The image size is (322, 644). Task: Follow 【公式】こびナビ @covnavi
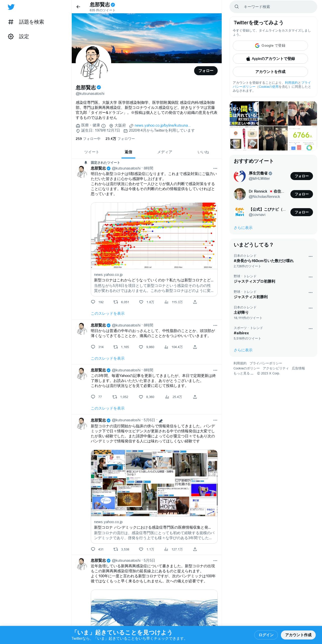pyautogui.click(x=301, y=212)
